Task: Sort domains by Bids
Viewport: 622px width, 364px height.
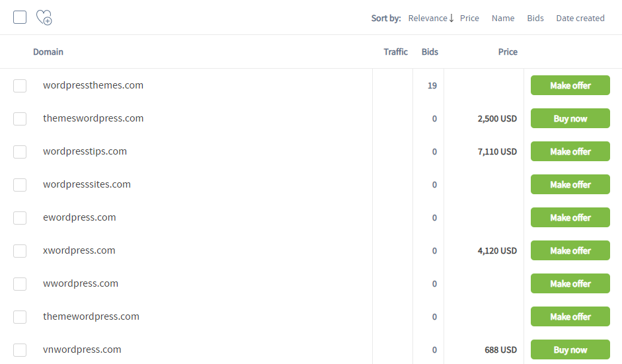Action: coord(535,18)
